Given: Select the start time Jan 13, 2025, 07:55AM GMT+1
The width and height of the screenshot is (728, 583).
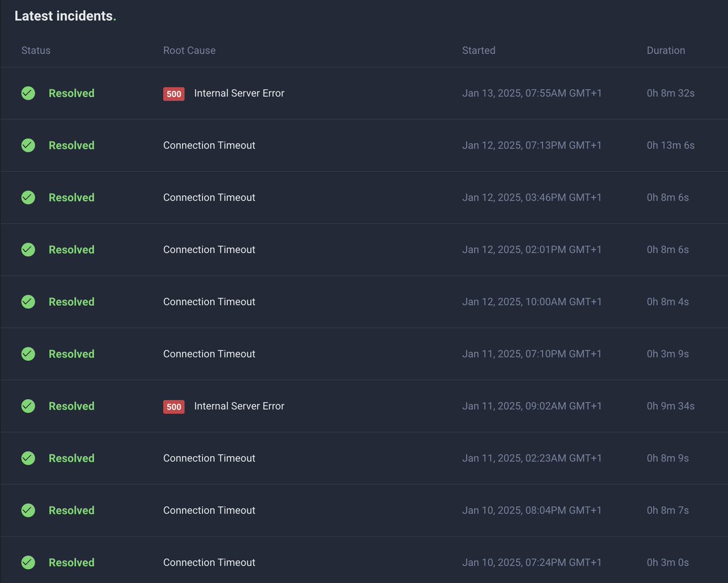Looking at the screenshot, I should coord(532,93).
